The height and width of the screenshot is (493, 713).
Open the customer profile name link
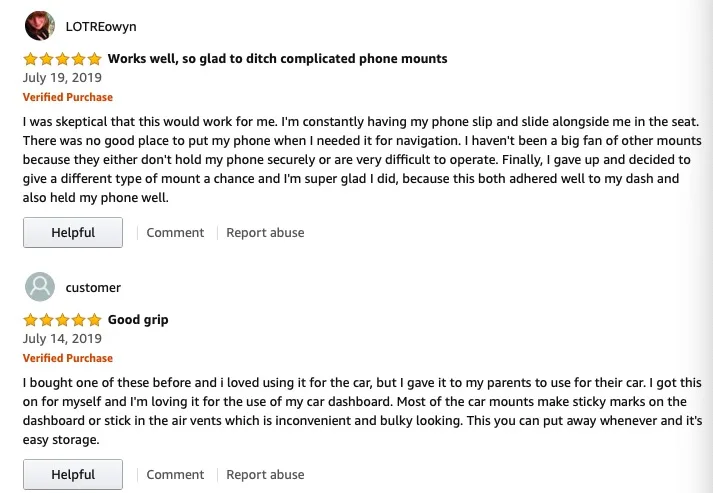pyautogui.click(x=93, y=288)
